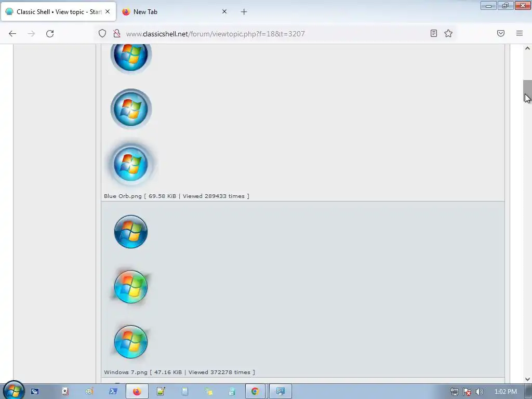
Task: Open the Save to Pocket icon
Action: tap(501, 33)
